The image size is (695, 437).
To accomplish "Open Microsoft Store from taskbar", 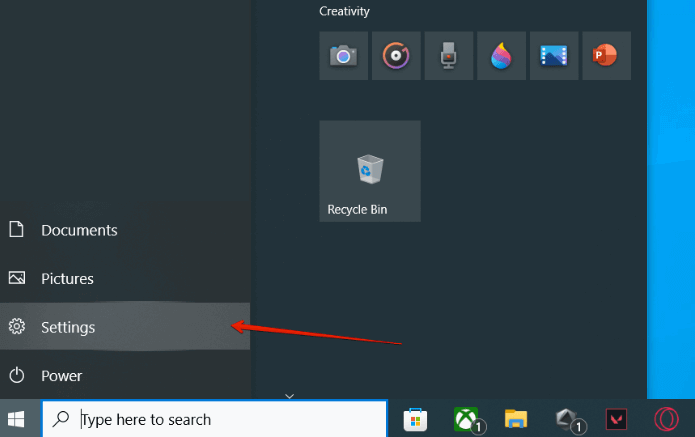I will pyautogui.click(x=415, y=420).
